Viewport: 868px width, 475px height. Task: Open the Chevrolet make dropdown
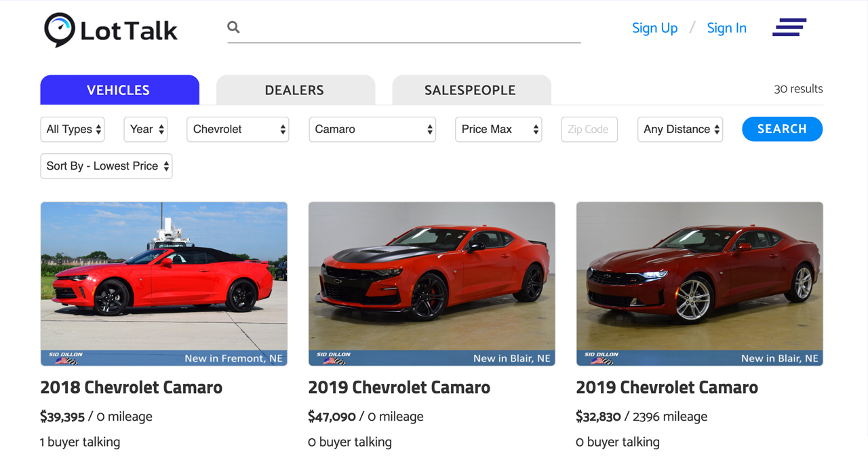(238, 129)
